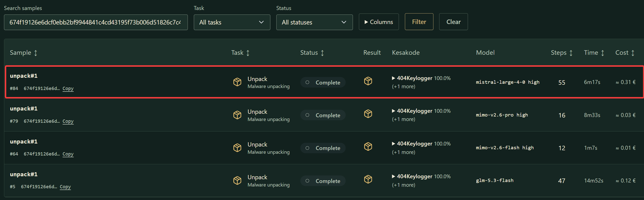
Task: Copy hash for sample #5
Action: [x=65, y=187]
